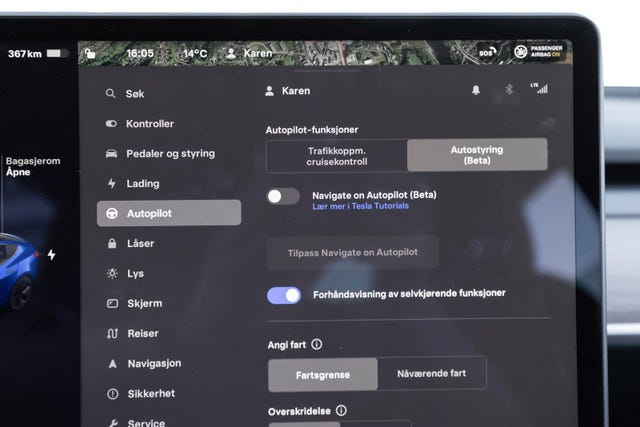Select the Autopilot menu item
640x427 pixels.
169,213
